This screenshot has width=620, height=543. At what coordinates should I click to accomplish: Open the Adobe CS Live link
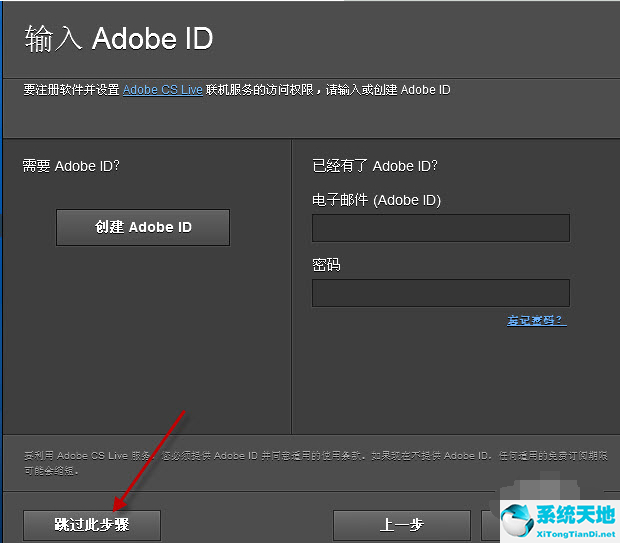[x=163, y=90]
